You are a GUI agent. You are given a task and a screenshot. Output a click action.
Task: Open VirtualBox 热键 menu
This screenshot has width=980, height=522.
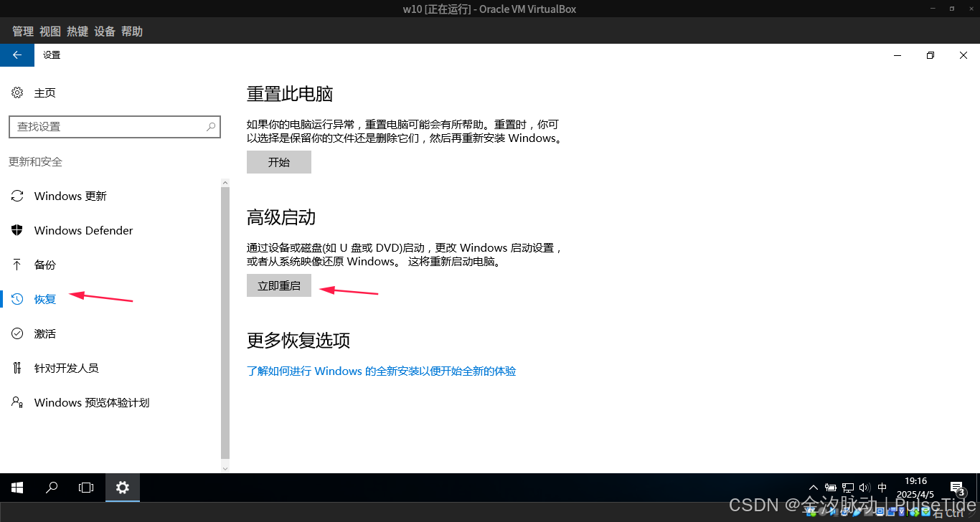click(77, 32)
